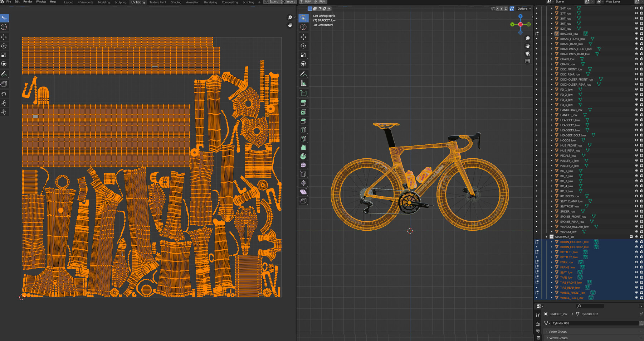Hide FRAME_low with its eye icon

click(636, 267)
